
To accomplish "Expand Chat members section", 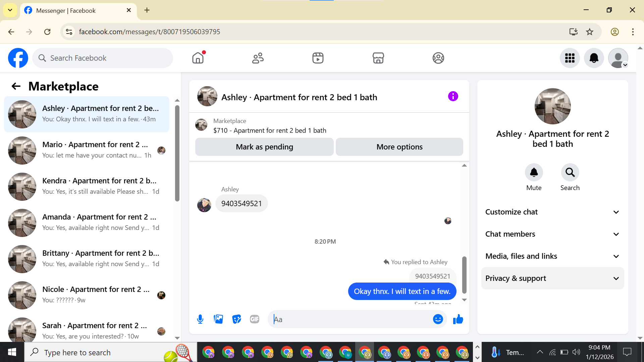I will click(x=552, y=234).
